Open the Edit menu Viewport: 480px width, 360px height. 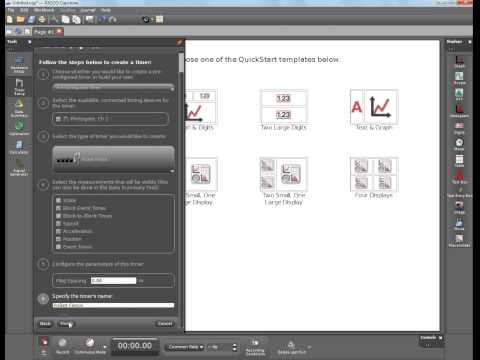click(24, 10)
